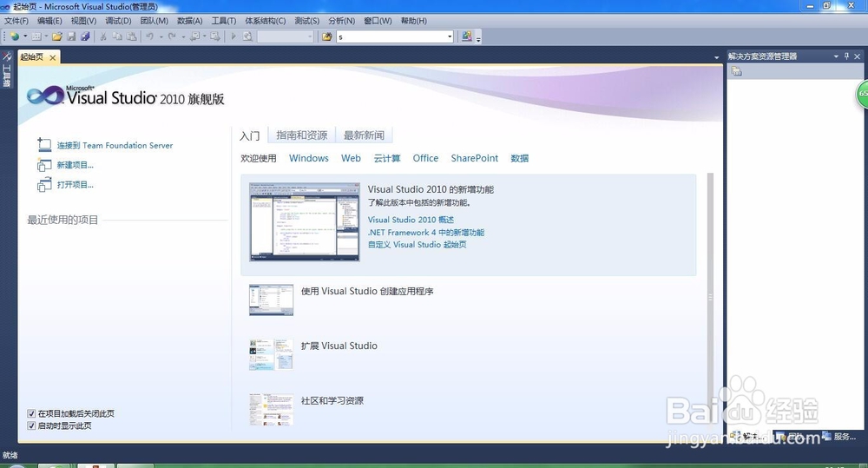The image size is (868, 468).
Task: Open the 帮助(H) menu
Action: (413, 21)
